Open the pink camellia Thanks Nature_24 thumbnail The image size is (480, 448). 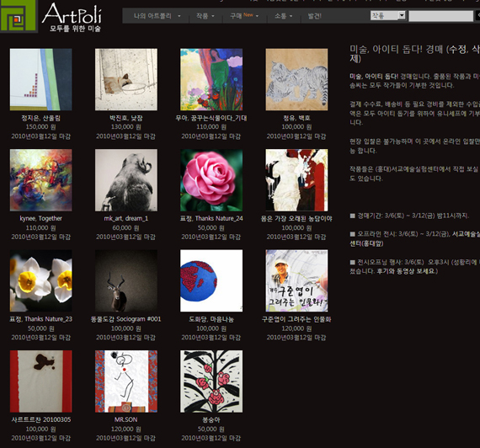coord(211,180)
